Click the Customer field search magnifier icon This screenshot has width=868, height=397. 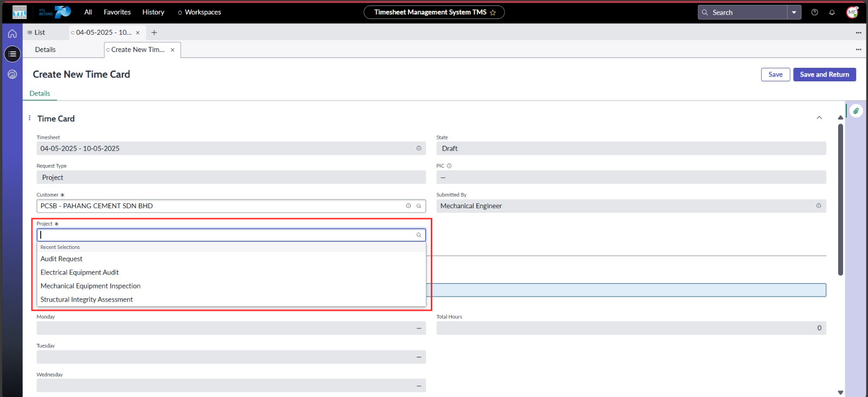point(419,206)
